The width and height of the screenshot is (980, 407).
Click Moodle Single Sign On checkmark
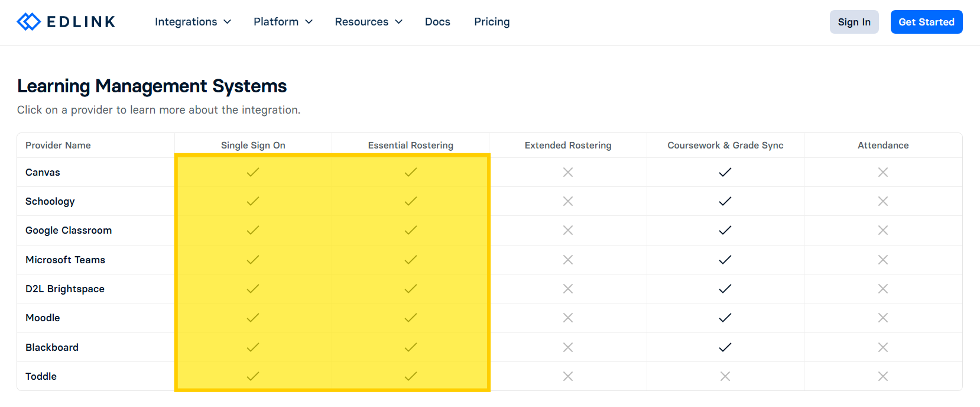click(253, 318)
